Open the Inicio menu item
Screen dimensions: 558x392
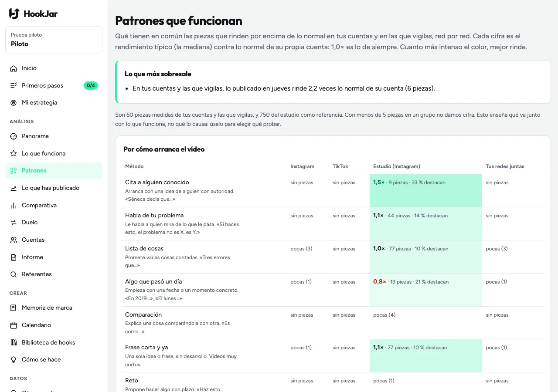click(54, 68)
